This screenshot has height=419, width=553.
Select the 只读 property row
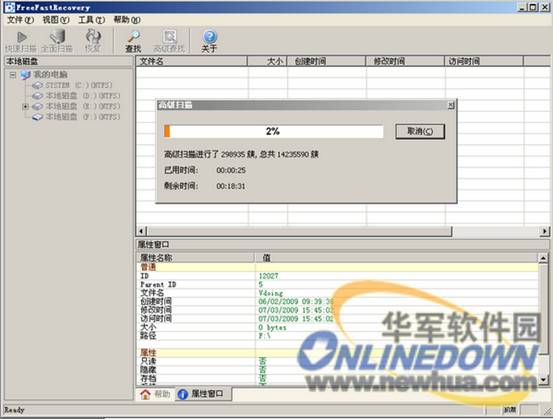(338, 361)
